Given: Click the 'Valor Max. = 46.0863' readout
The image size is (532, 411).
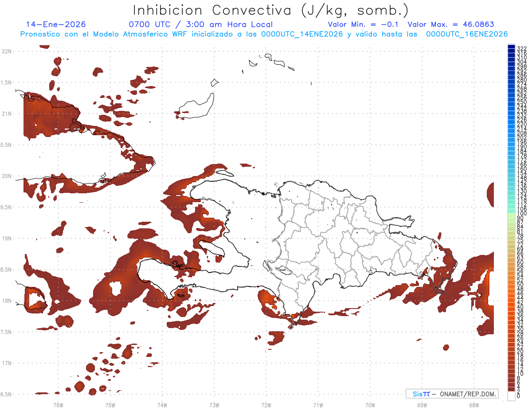Looking at the screenshot, I should 451,24.
